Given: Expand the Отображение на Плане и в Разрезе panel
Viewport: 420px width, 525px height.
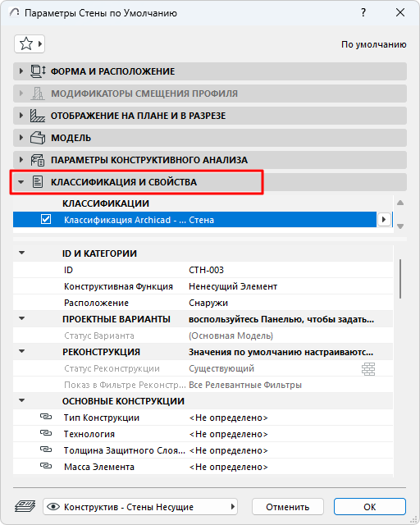Looking at the screenshot, I should (21, 116).
